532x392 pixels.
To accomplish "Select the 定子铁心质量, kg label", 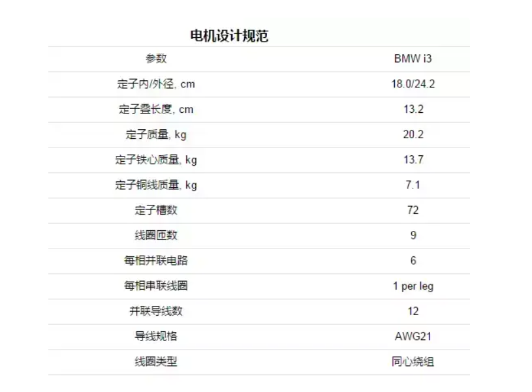I will [156, 160].
